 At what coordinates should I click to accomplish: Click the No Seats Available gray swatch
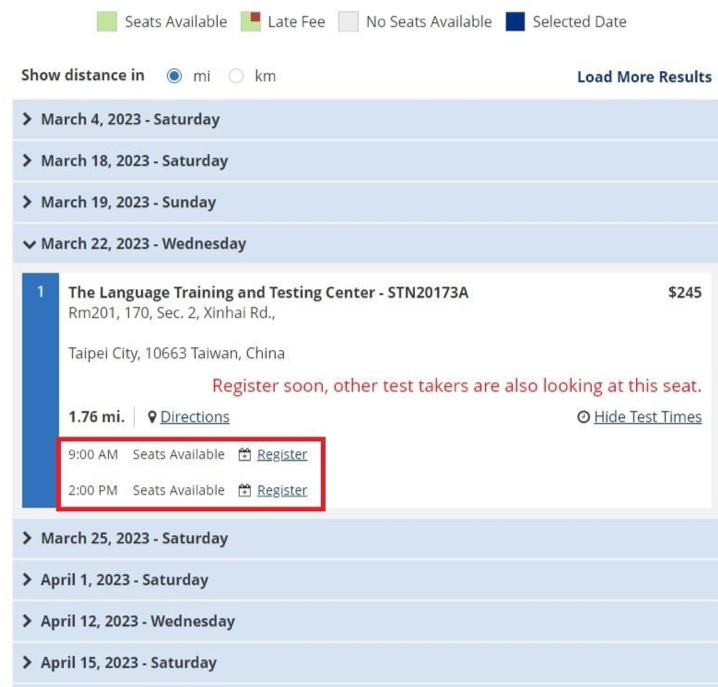pos(348,22)
